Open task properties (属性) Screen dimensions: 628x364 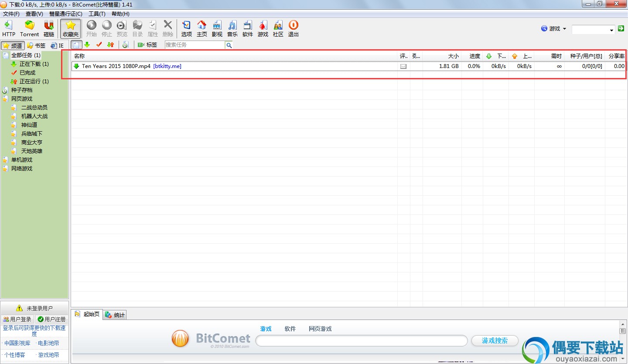153,28
